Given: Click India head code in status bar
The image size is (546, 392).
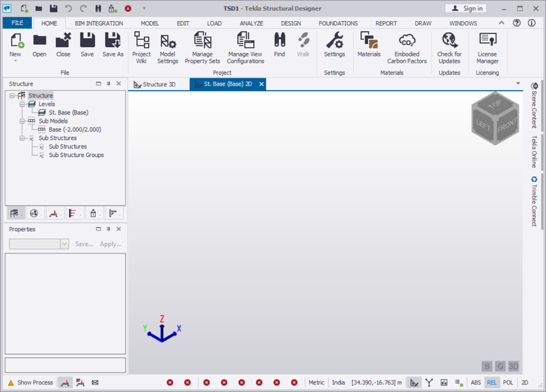Looking at the screenshot, I should click(338, 382).
